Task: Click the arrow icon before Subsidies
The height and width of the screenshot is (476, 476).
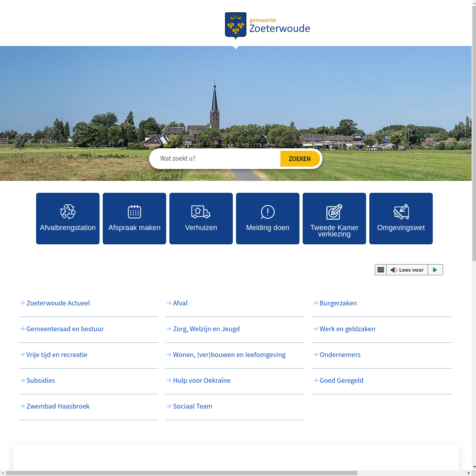Action: point(23,380)
